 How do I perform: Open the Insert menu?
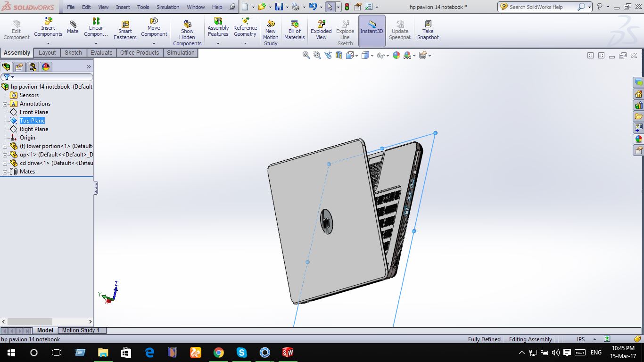point(123,7)
